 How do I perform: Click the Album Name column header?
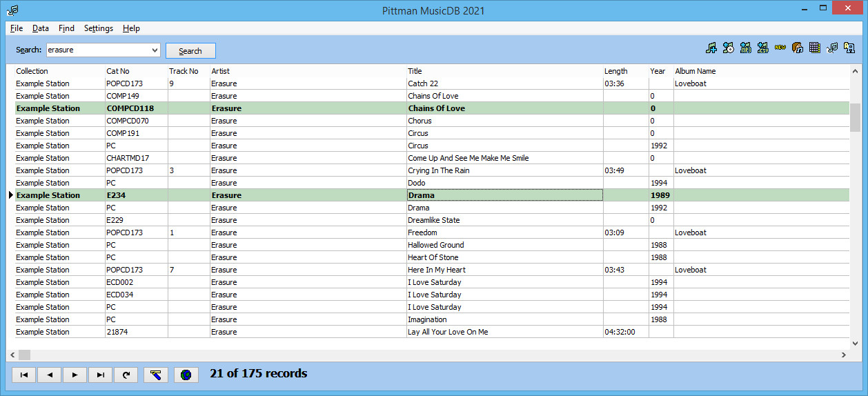point(762,71)
